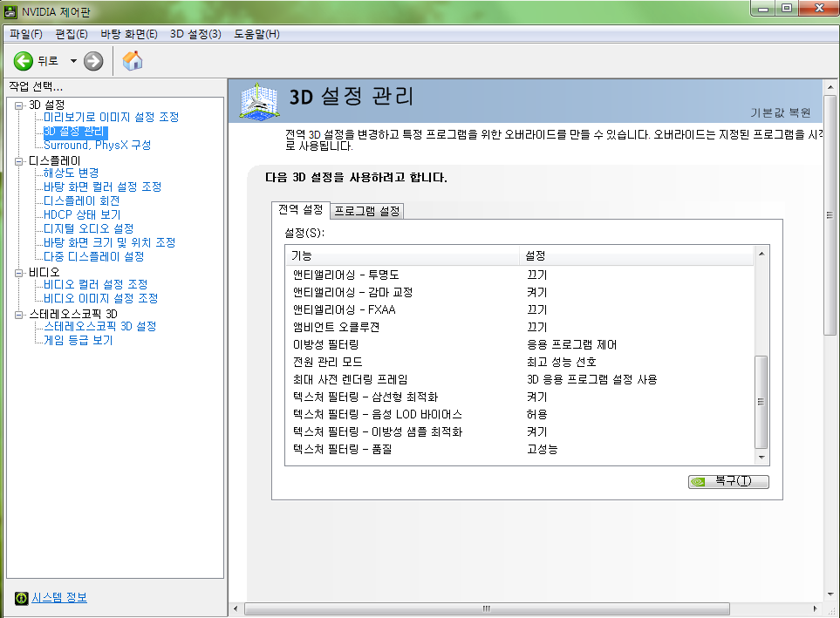Open the back history dropdown arrow
This screenshot has height=618, width=840.
(73, 61)
